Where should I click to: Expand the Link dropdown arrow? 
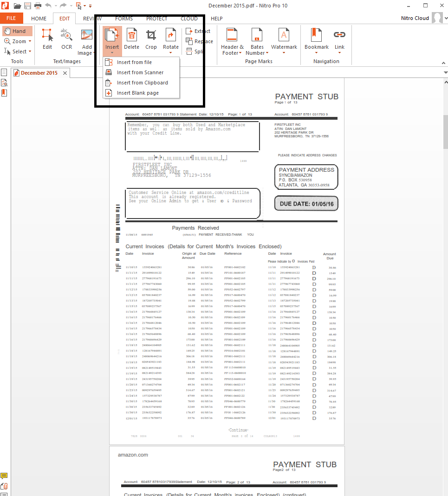coord(339,53)
